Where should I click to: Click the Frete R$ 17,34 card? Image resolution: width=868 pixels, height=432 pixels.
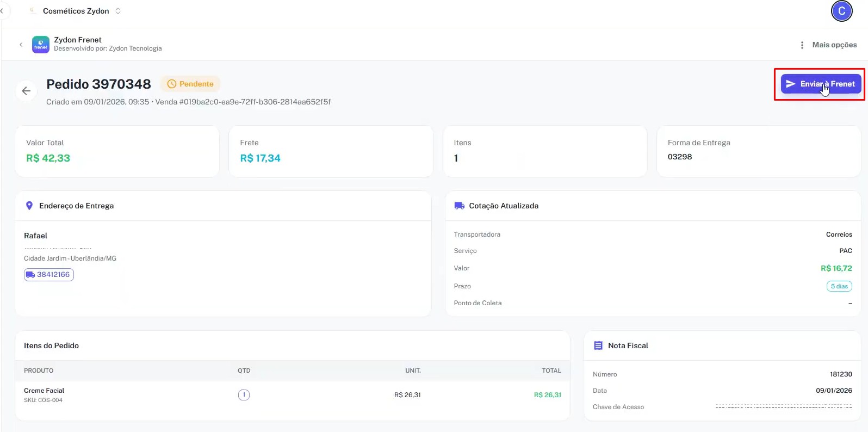point(331,151)
